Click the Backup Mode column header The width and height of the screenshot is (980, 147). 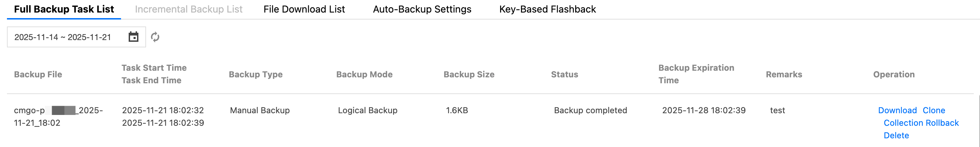(364, 74)
